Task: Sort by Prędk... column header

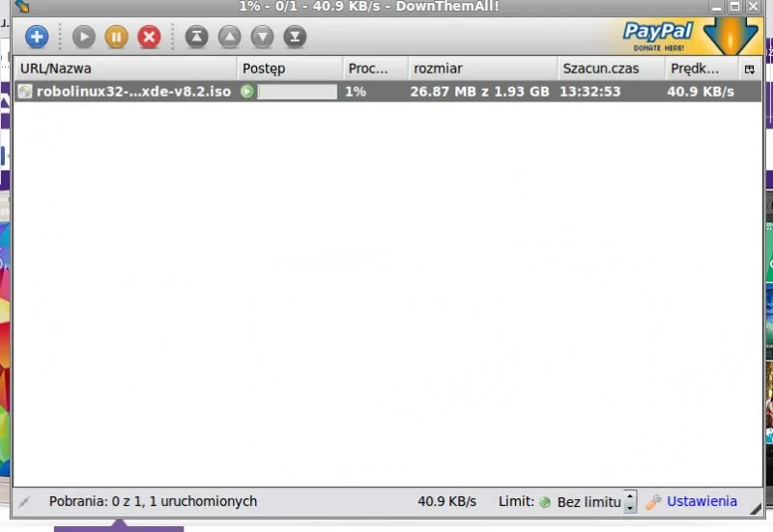Action: [702, 69]
